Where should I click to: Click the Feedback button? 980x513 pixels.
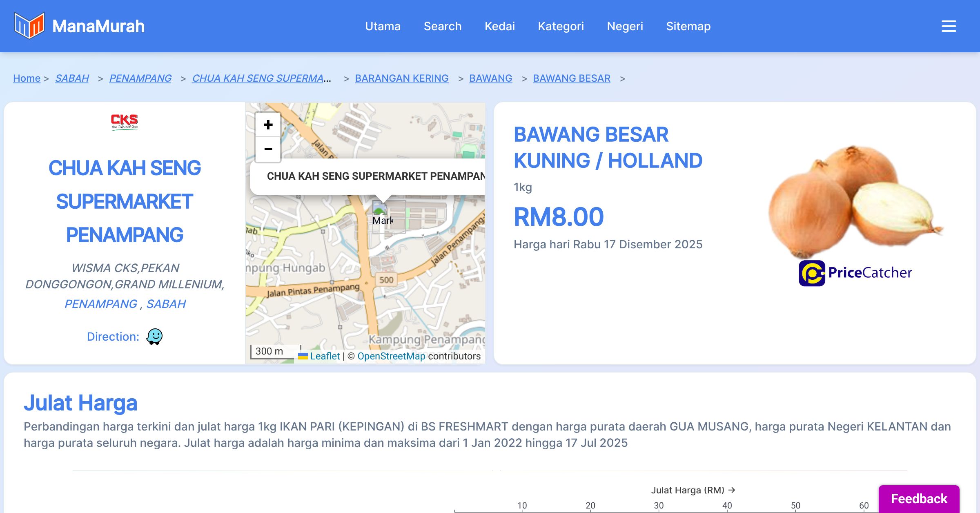click(x=919, y=498)
